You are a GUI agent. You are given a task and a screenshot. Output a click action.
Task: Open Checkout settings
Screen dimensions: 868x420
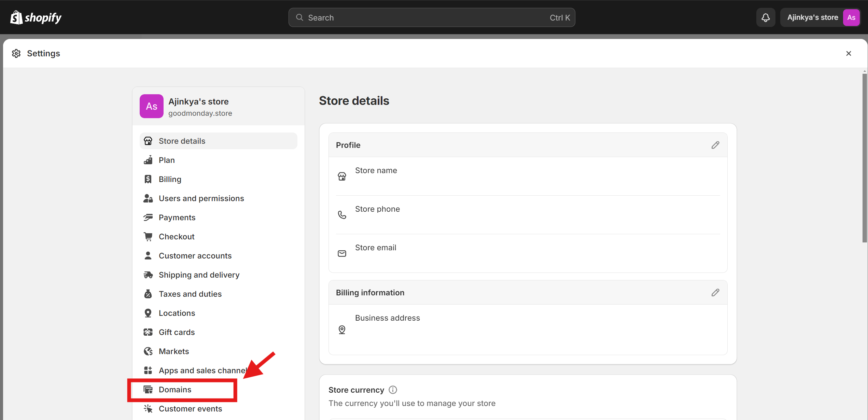(218, 237)
